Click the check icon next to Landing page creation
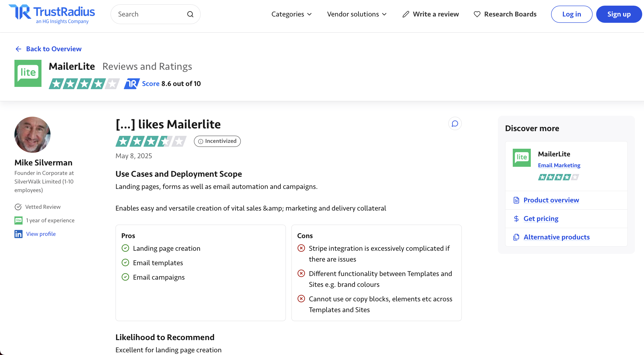This screenshot has height=355, width=644. point(125,248)
